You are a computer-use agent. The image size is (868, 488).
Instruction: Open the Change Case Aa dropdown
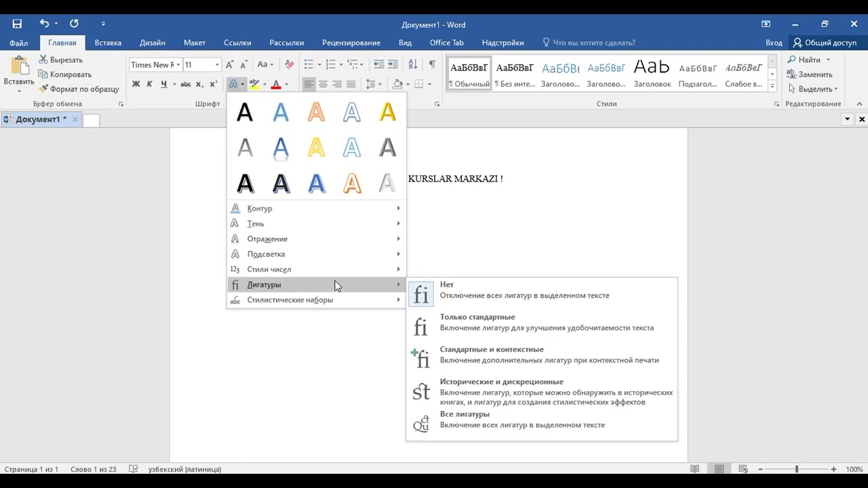click(x=265, y=64)
